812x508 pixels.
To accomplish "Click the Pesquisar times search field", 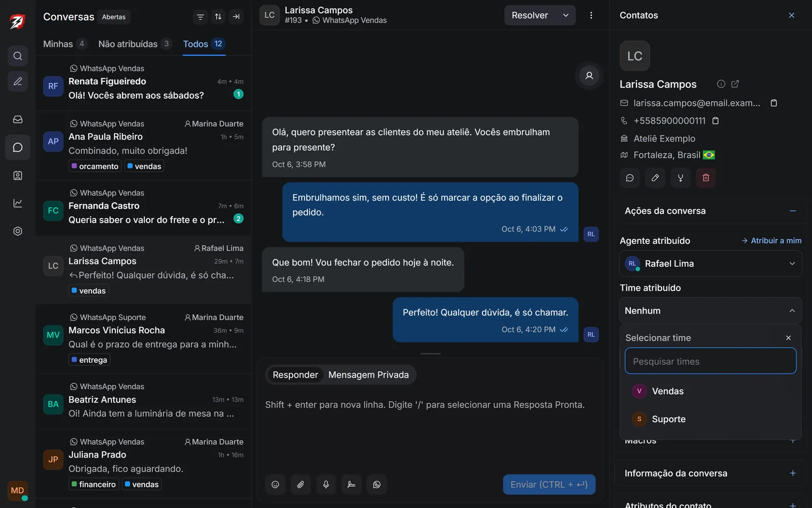I will (710, 361).
